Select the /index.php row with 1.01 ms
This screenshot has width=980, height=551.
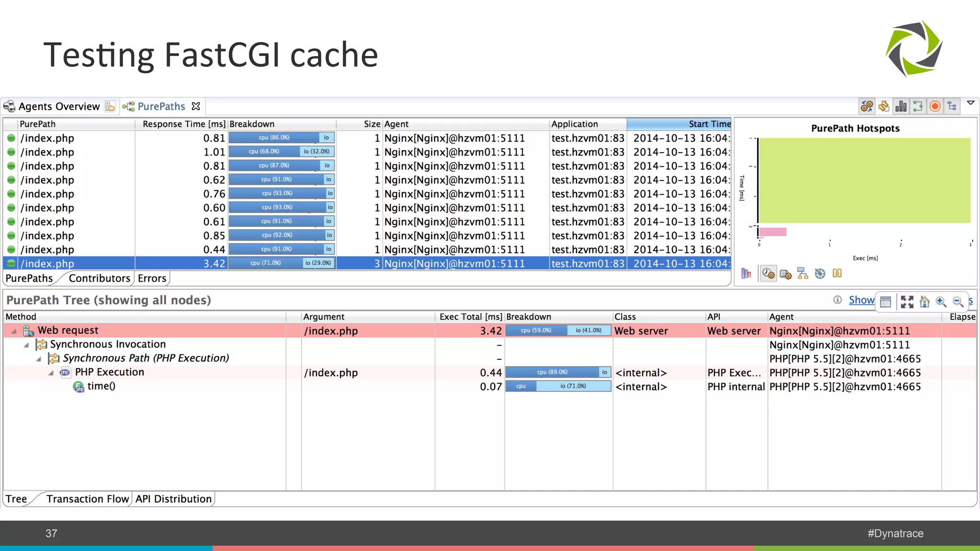[367, 152]
